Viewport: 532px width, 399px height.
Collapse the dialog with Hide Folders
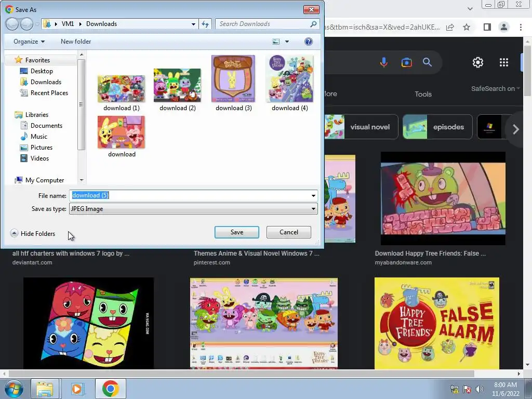(x=33, y=233)
